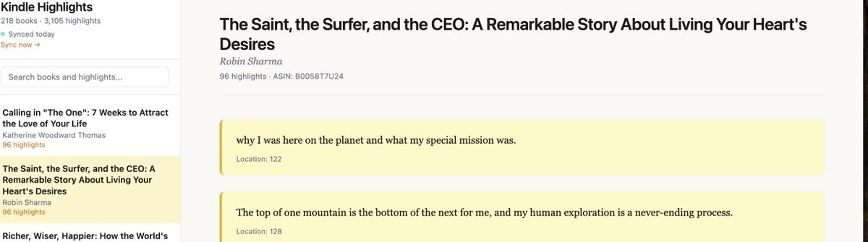
Task: Click the Location: 128 label
Action: click(259, 231)
